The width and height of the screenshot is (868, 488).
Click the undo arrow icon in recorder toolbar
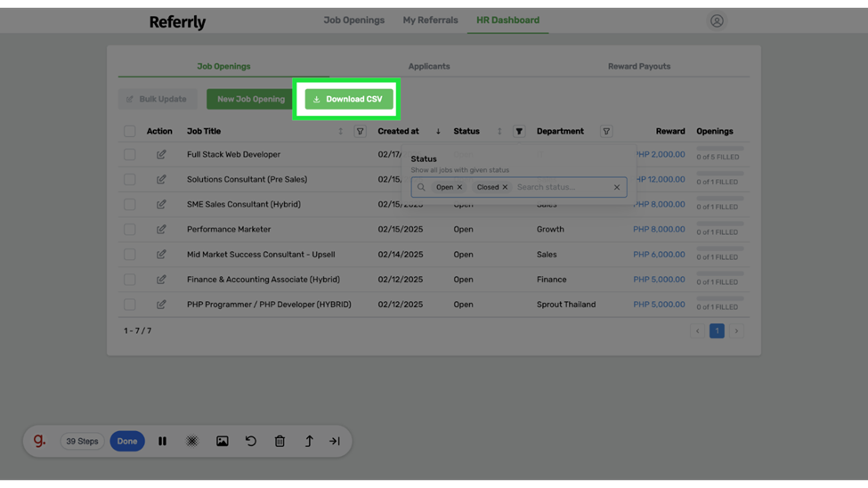tap(251, 441)
